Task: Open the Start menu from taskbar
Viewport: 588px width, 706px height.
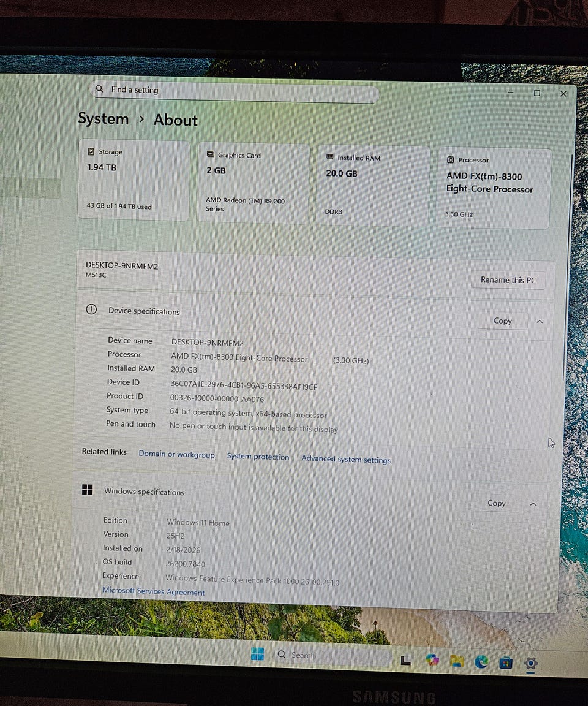Action: [x=257, y=654]
